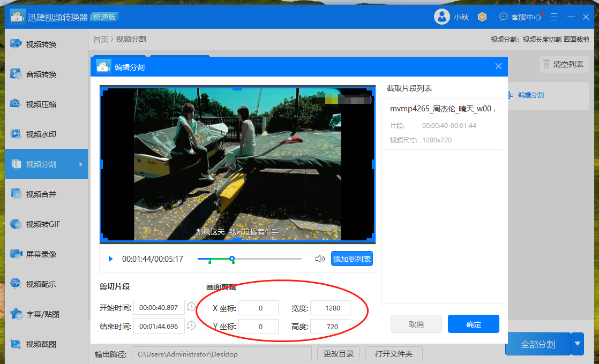The height and width of the screenshot is (364, 599).
Task: Open the 全部分割 dropdown arrow
Action: 578,344
